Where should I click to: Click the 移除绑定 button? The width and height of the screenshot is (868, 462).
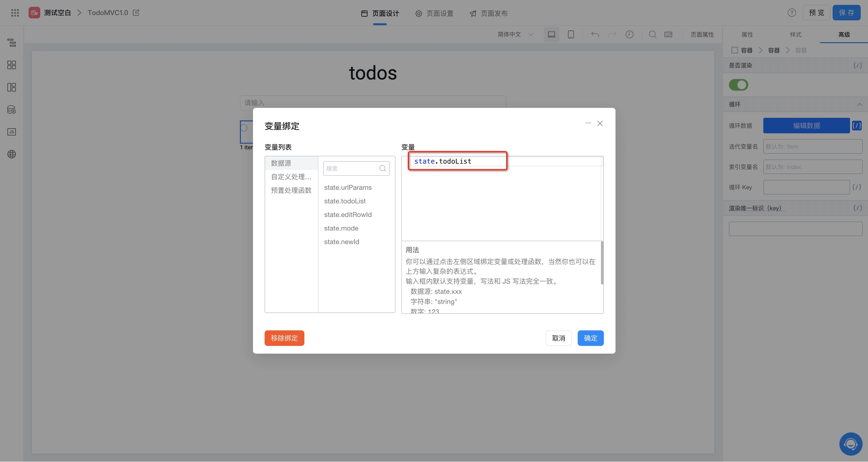284,338
